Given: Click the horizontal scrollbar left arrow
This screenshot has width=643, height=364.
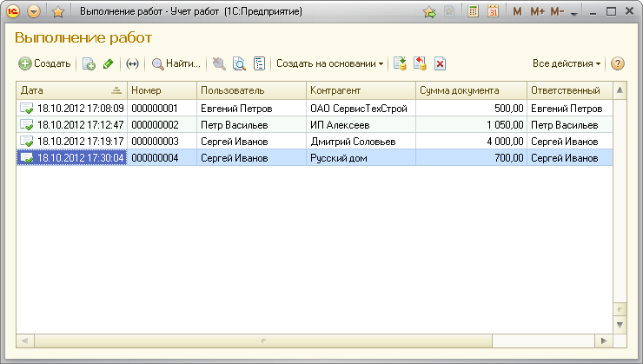Looking at the screenshot, I should (24, 341).
